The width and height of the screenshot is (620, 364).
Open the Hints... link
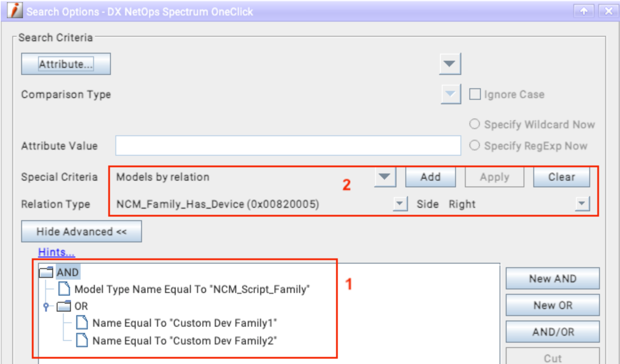pos(56,252)
